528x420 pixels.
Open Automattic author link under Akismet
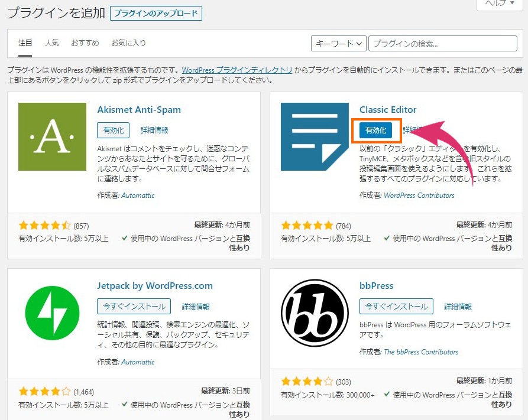[138, 196]
